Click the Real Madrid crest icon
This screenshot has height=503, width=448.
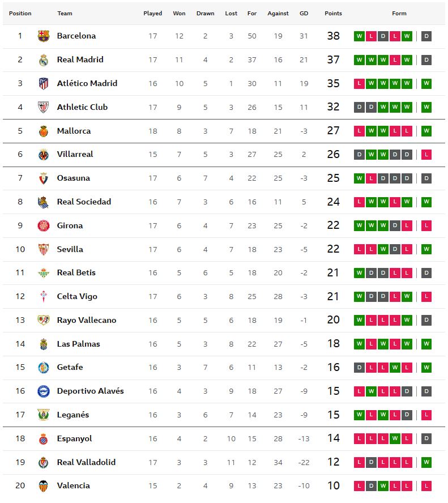click(44, 60)
